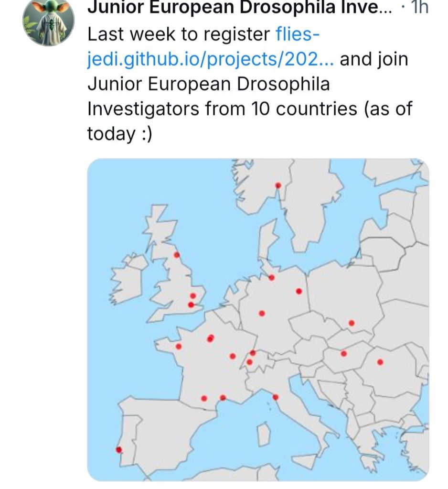Click Ireland on the map
Screen dimensions: 448x489
point(128,282)
